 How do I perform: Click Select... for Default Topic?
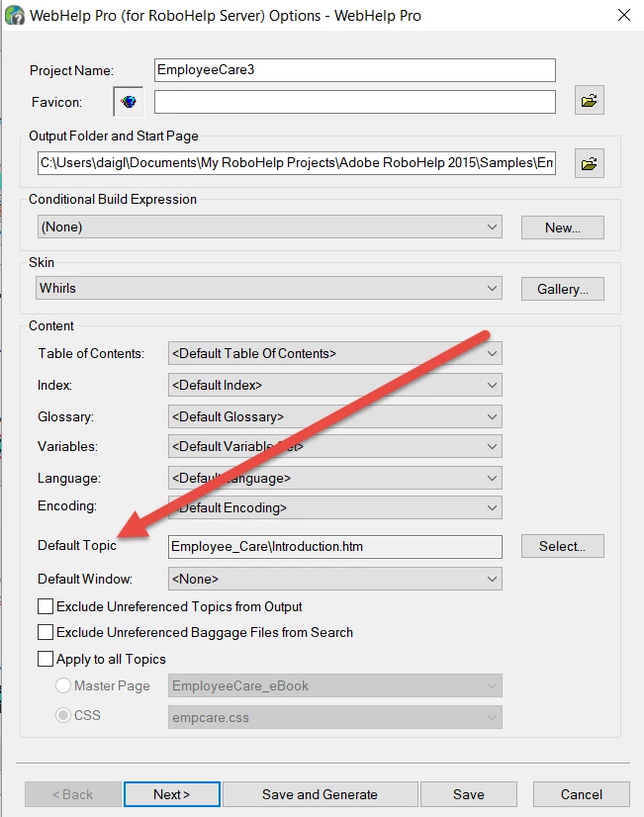(563, 546)
